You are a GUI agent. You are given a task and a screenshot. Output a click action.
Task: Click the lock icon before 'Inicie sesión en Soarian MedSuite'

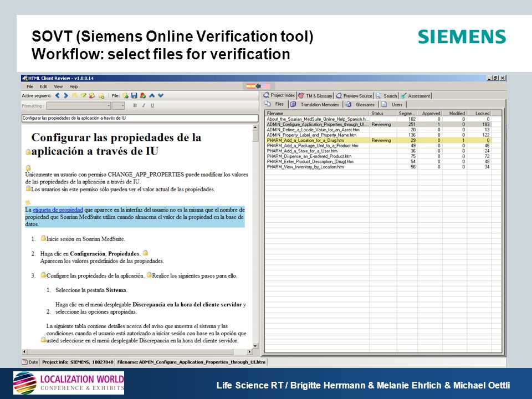pos(43,238)
